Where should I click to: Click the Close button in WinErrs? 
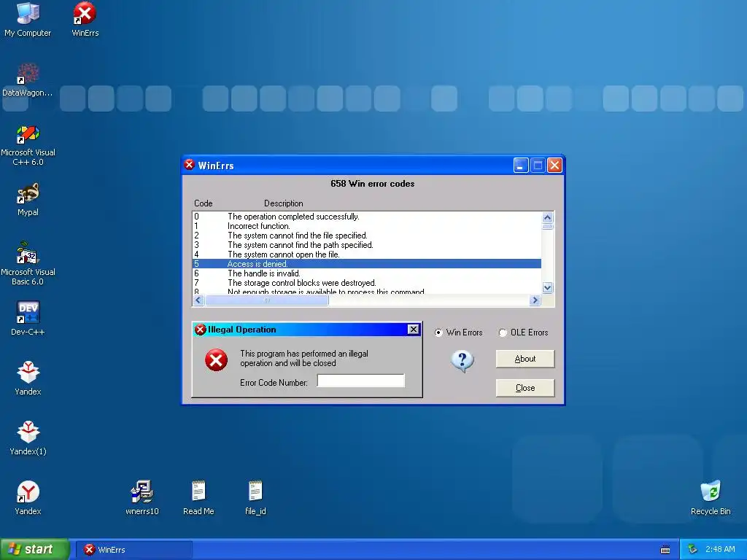(x=525, y=388)
